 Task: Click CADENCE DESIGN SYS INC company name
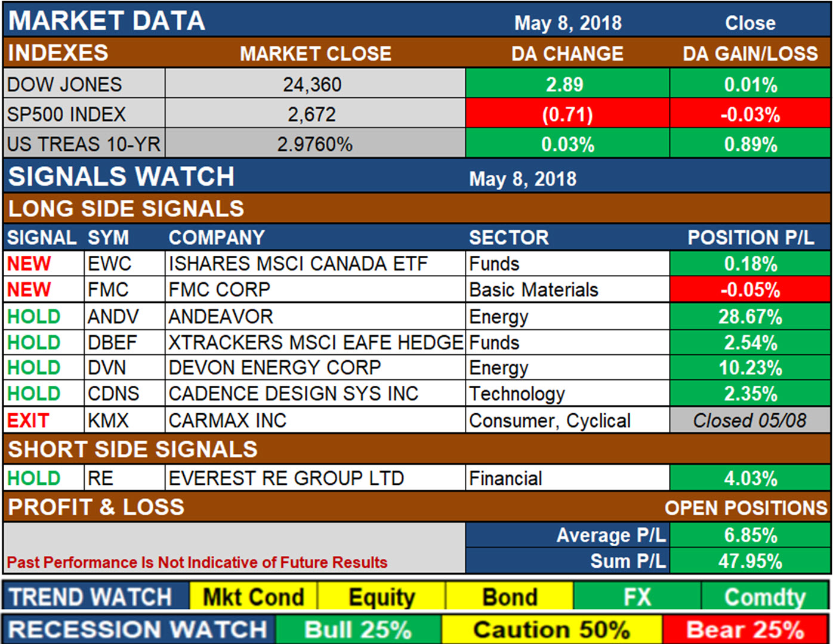pyautogui.click(x=294, y=394)
